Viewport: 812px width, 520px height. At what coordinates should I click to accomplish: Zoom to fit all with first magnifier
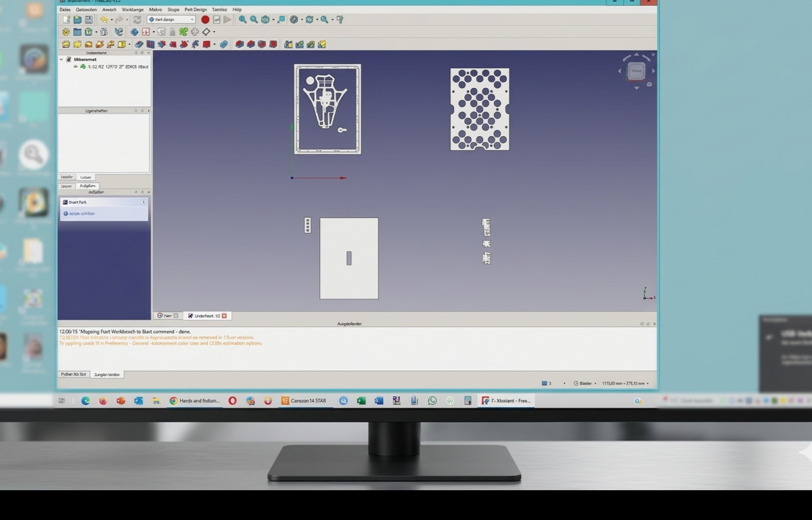click(x=242, y=20)
